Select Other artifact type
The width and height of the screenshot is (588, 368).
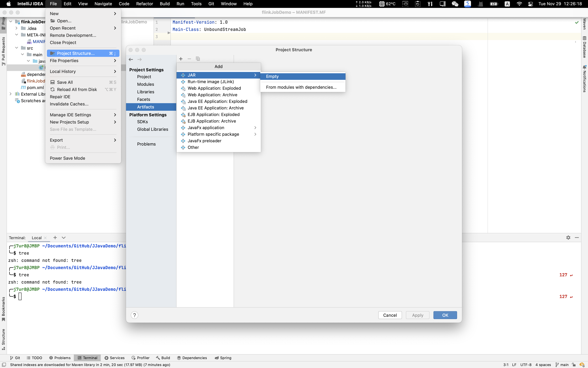218,147
